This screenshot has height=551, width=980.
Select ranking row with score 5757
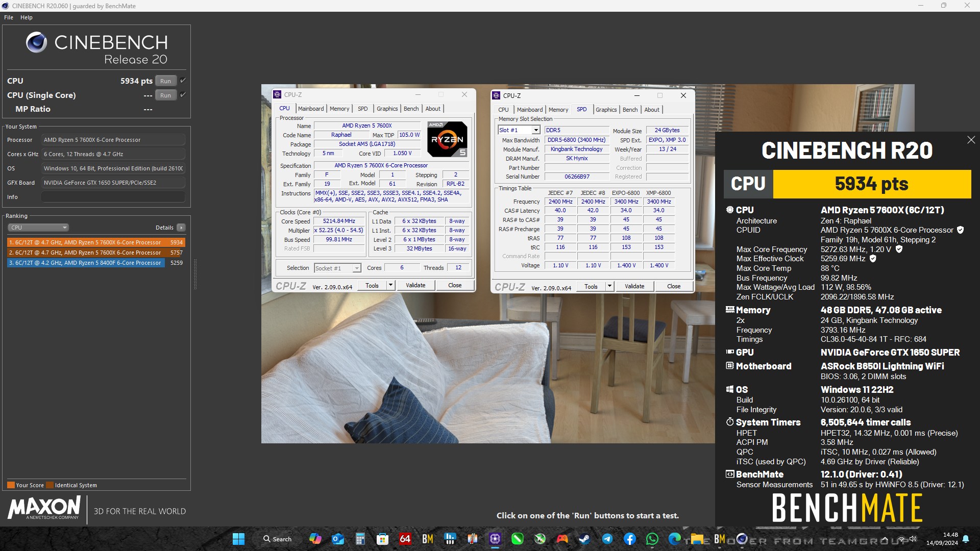click(x=96, y=253)
